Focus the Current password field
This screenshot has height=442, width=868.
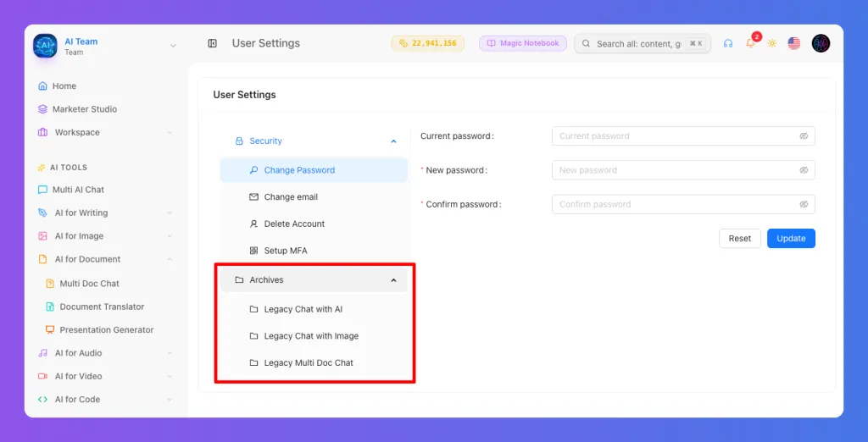coord(683,136)
